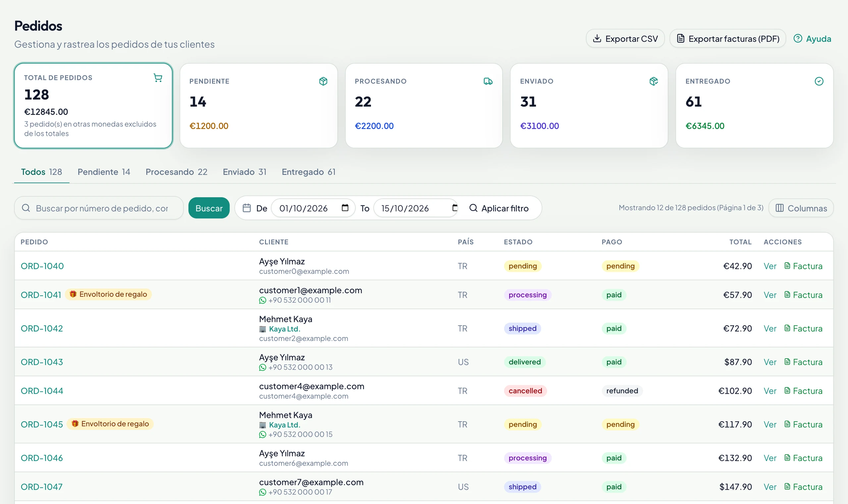The height and width of the screenshot is (504, 848).
Task: Focus the order search input field
Action: 99,208
